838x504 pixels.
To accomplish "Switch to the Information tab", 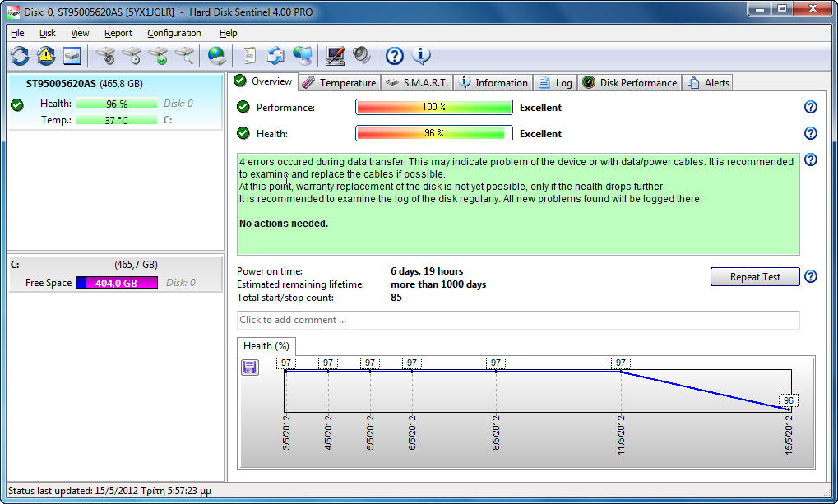I will tap(493, 83).
